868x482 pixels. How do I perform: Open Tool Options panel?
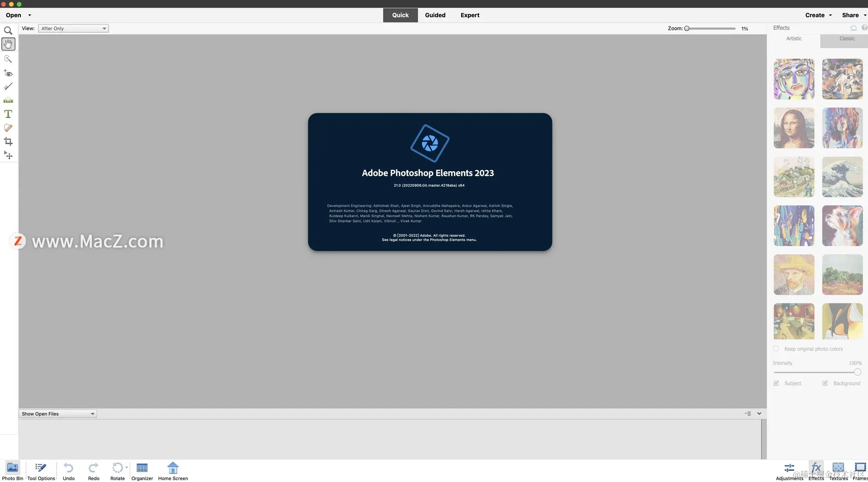click(x=41, y=471)
